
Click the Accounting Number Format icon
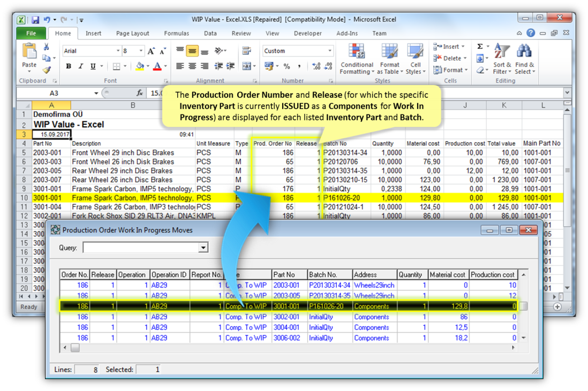click(x=269, y=66)
